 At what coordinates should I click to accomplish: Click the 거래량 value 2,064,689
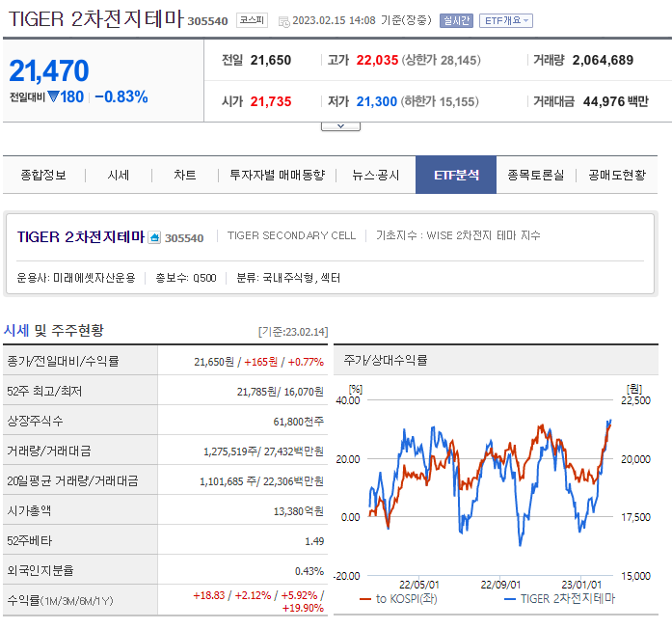coord(603,60)
